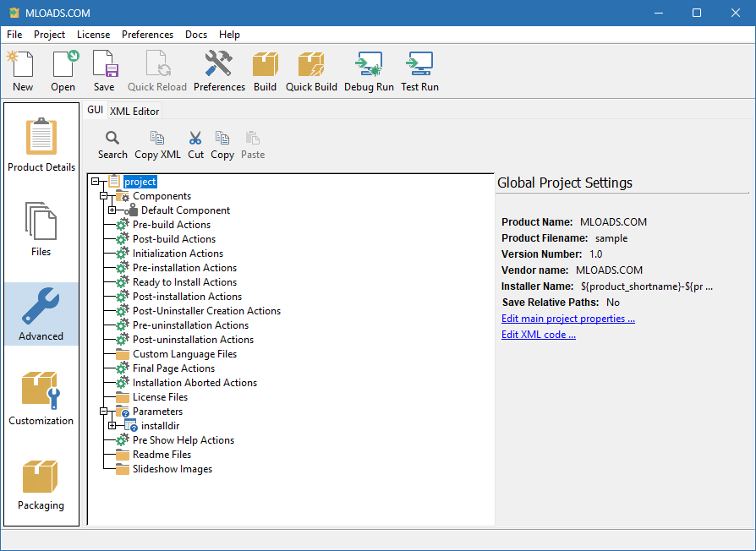Collapse the Parameters tree node
The image size is (756, 551).
tap(104, 412)
